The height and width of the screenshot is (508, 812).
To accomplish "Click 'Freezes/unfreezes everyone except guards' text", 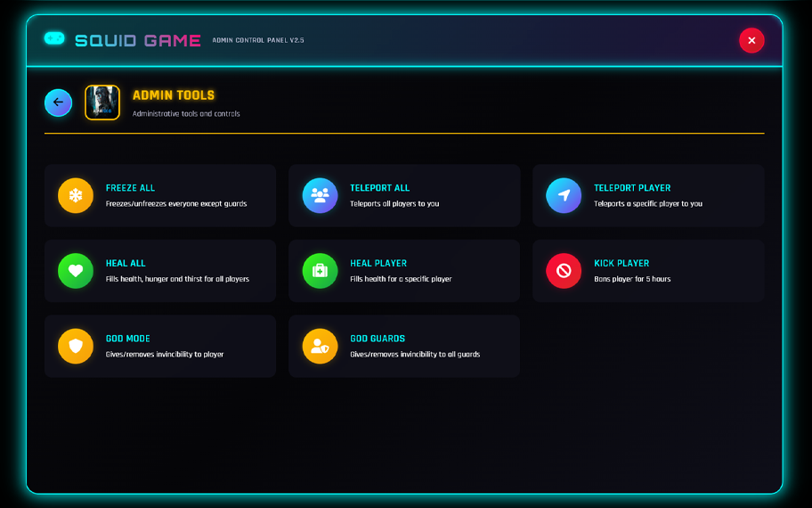I will click(176, 204).
